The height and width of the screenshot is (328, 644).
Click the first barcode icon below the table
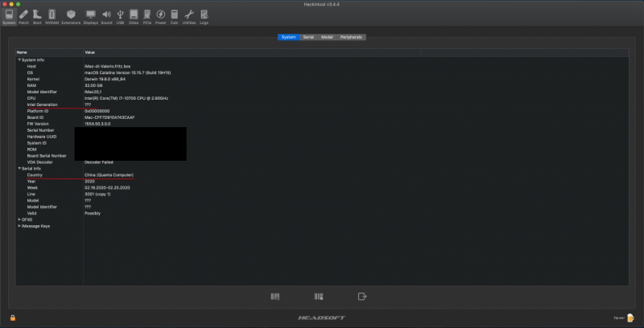click(x=275, y=296)
